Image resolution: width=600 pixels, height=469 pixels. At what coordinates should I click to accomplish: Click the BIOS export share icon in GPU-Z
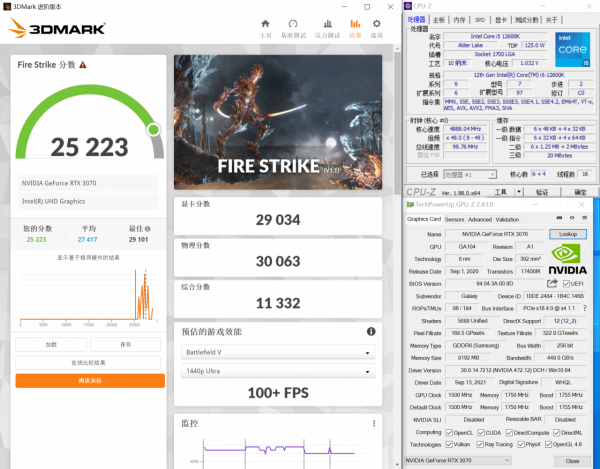point(552,283)
